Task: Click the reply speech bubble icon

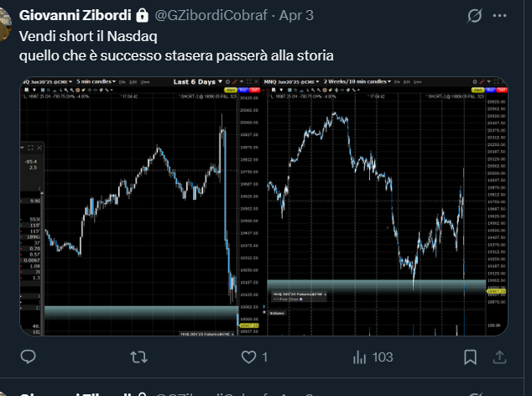Action: pyautogui.click(x=27, y=357)
